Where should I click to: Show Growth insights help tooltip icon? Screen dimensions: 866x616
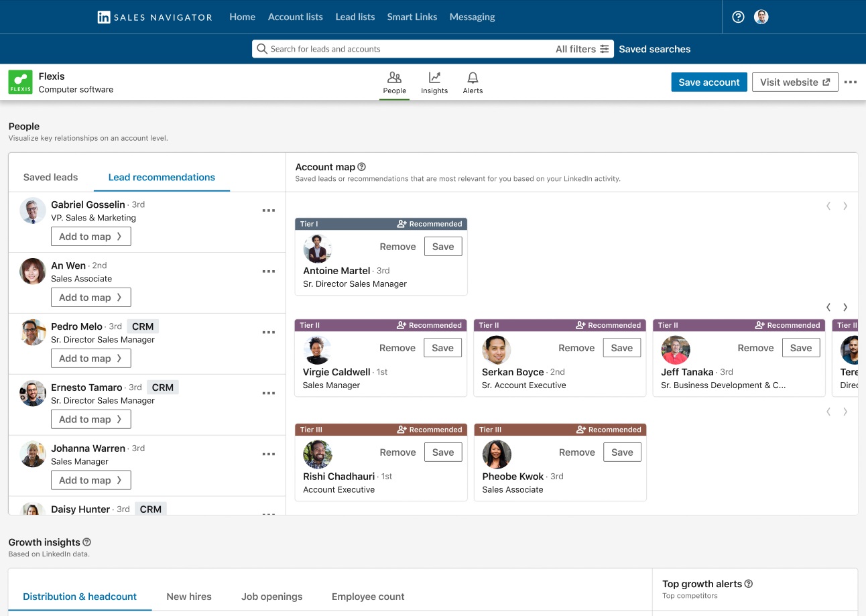coord(86,542)
